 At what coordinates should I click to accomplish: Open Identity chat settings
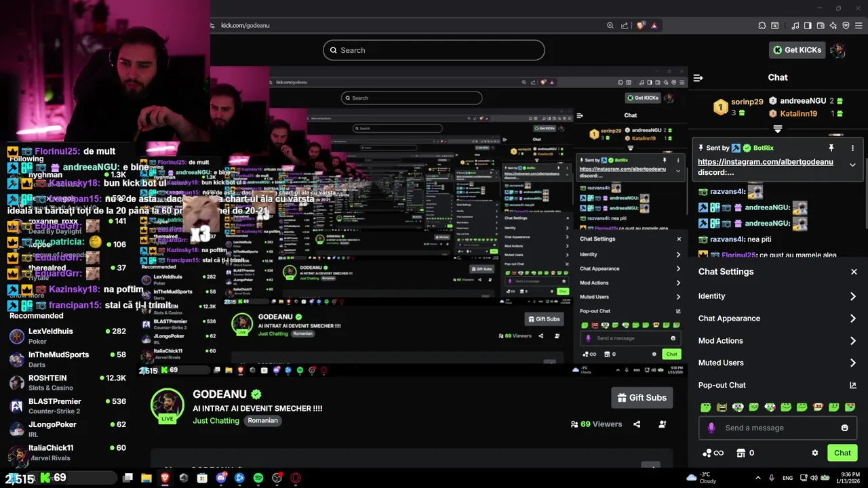777,296
